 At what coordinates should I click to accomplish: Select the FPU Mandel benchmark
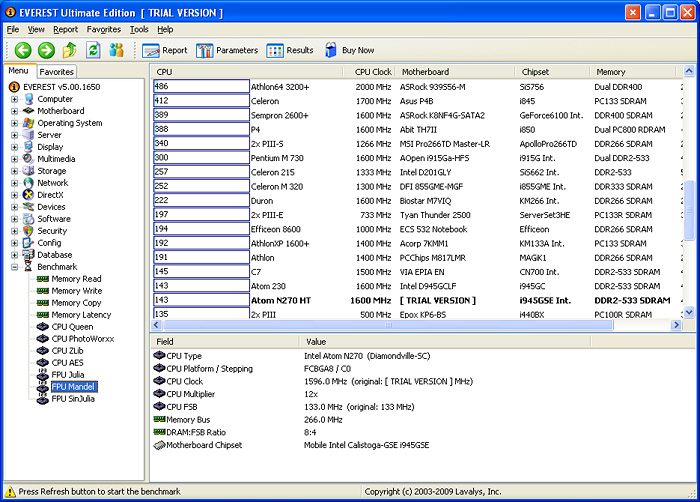[x=73, y=387]
